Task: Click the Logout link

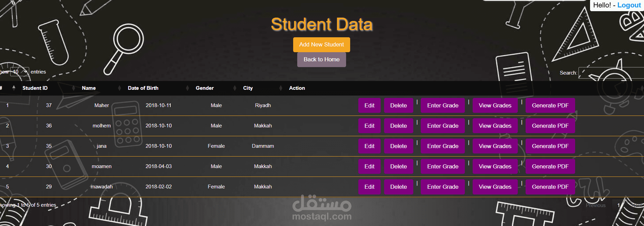Action: pyautogui.click(x=629, y=5)
